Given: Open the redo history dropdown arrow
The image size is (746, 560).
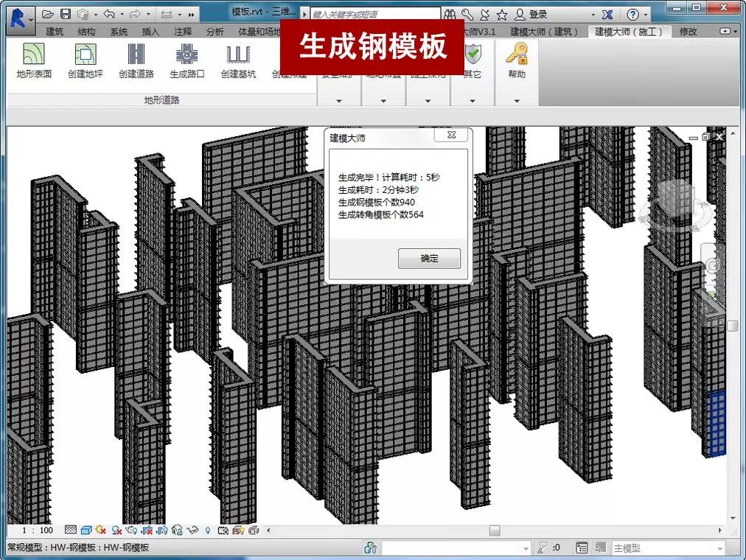Looking at the screenshot, I should tap(148, 15).
